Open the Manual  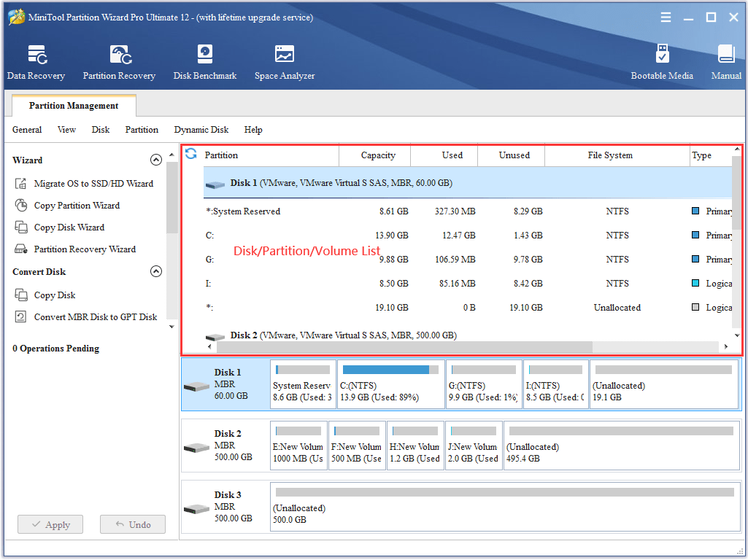[x=726, y=61]
